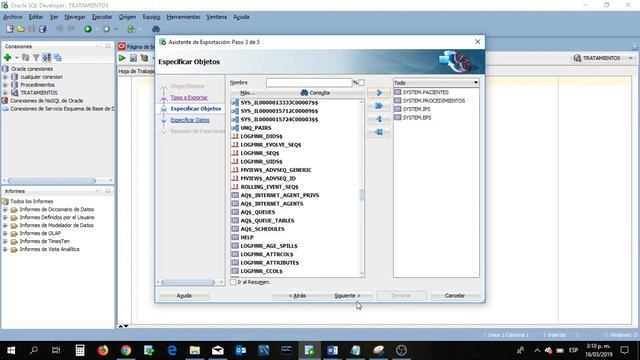Image resolution: width=640 pixels, height=360 pixels.
Task: Click the filter funnel icon in Conexiones
Action: [x=36, y=58]
